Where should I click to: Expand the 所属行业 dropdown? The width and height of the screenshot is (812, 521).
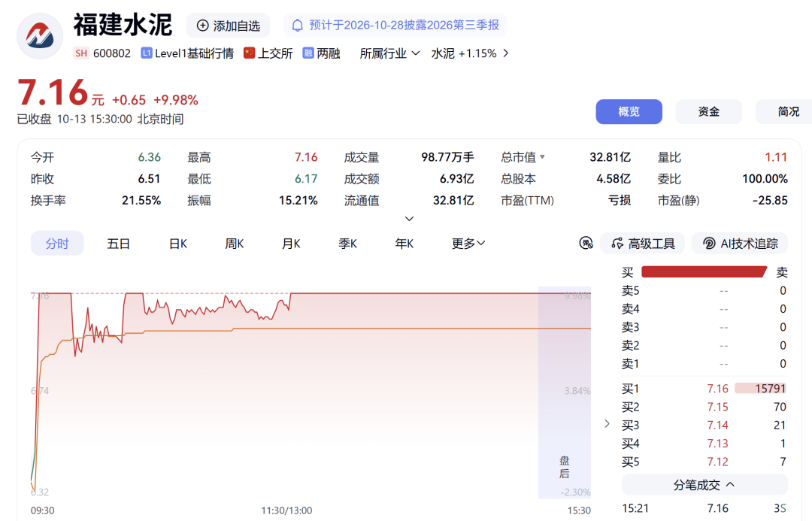pyautogui.click(x=389, y=53)
